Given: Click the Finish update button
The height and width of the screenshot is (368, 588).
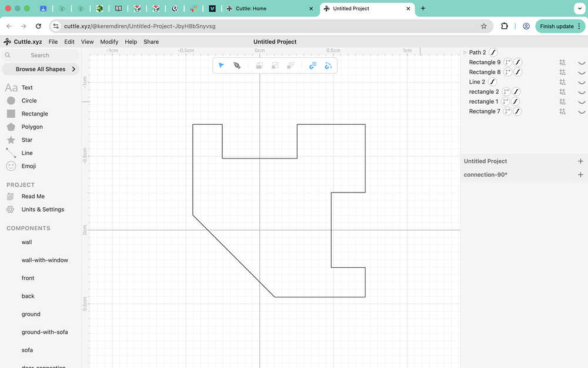Looking at the screenshot, I should 556,26.
